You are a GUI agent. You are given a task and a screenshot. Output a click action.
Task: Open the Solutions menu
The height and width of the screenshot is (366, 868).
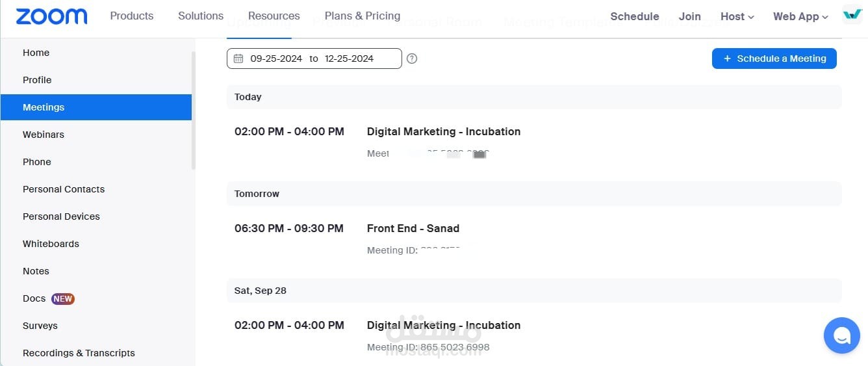(x=201, y=16)
